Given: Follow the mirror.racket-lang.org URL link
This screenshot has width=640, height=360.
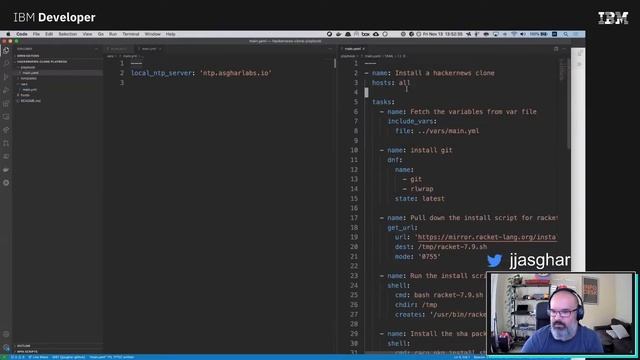Looking at the screenshot, I should (487, 237).
